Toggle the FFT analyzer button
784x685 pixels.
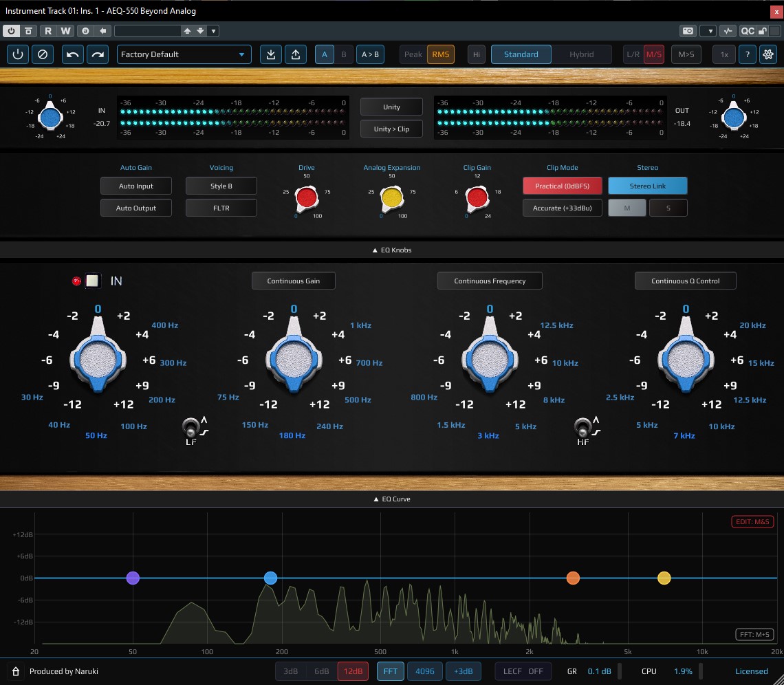pyautogui.click(x=391, y=671)
